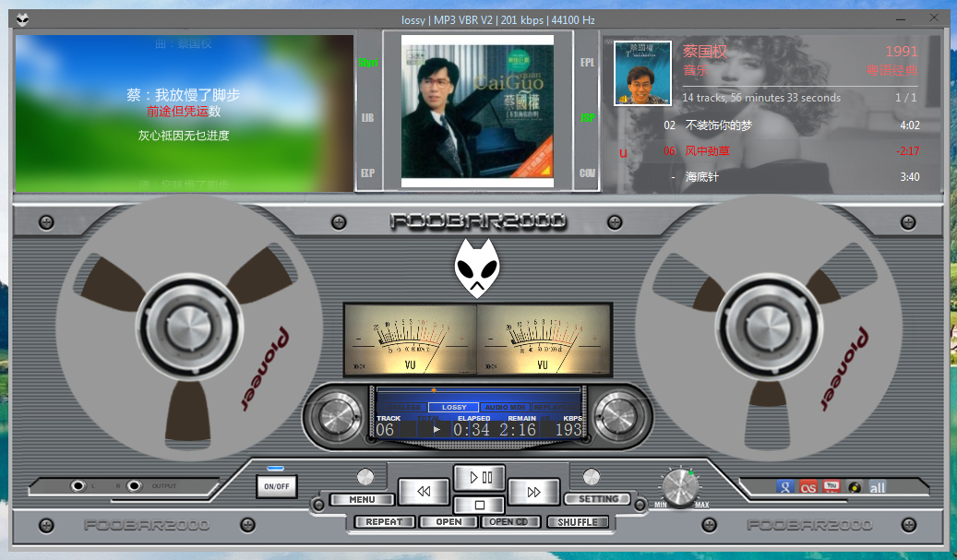Screen dimensions: 957x560
Task: Switch to the Slyri lyrics panel tab
Action: click(x=368, y=62)
